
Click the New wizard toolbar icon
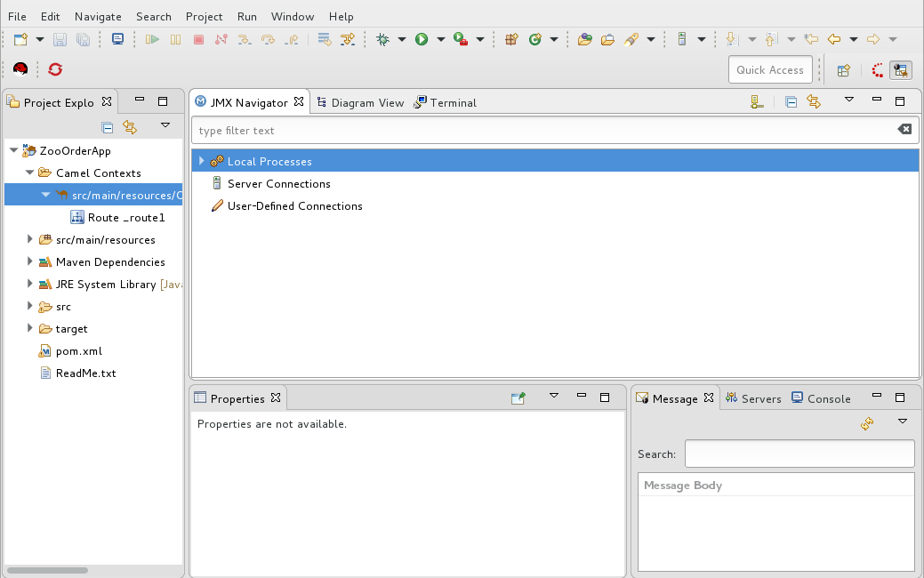20,39
